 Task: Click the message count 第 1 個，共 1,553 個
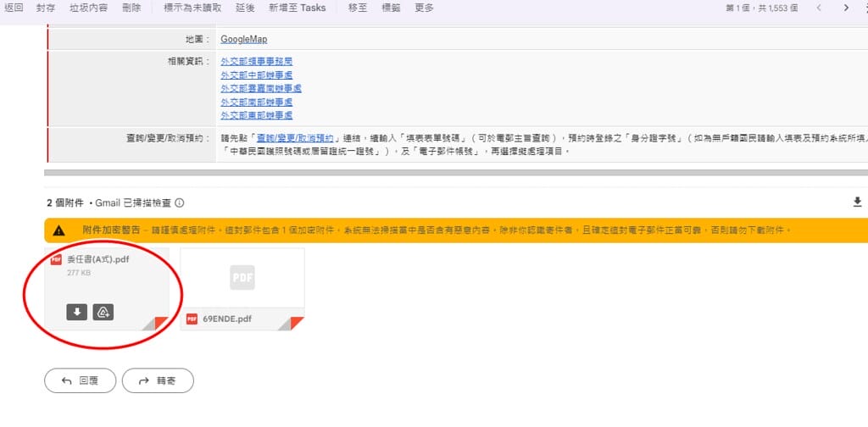pyautogui.click(x=762, y=8)
